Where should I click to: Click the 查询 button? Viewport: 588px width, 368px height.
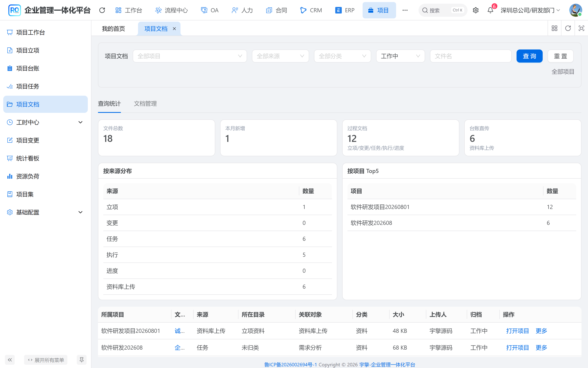529,56
